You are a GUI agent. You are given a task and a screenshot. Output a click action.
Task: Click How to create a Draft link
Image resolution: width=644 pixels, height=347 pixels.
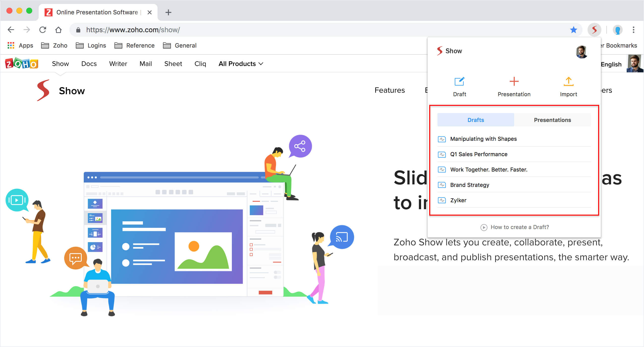(519, 227)
